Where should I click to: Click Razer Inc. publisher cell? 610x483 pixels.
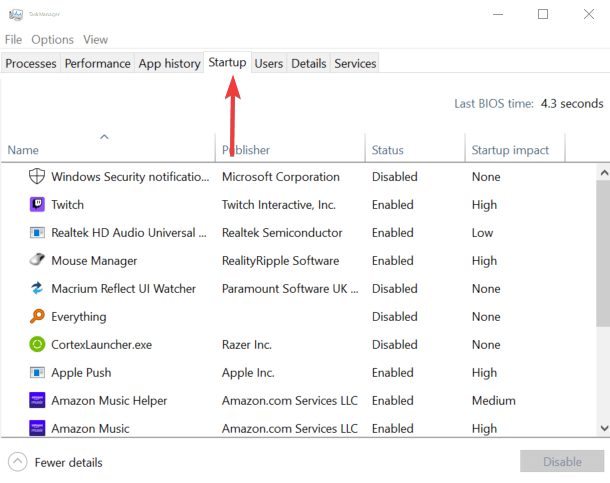[247, 345]
